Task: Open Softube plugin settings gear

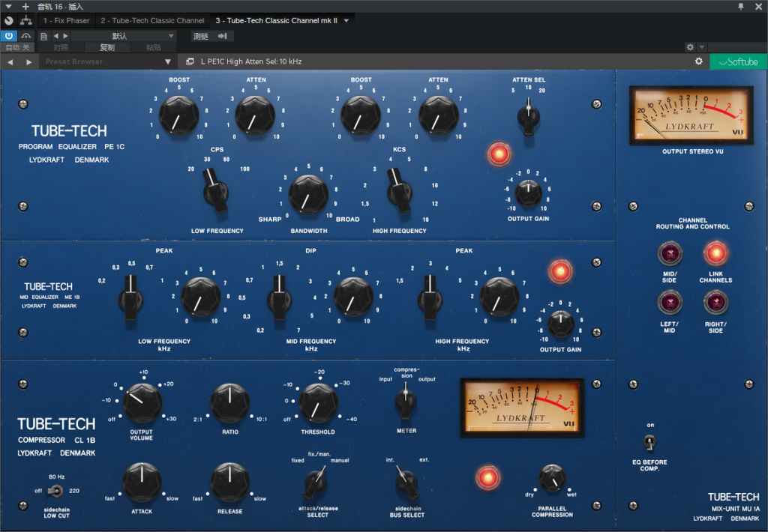Action: click(698, 61)
